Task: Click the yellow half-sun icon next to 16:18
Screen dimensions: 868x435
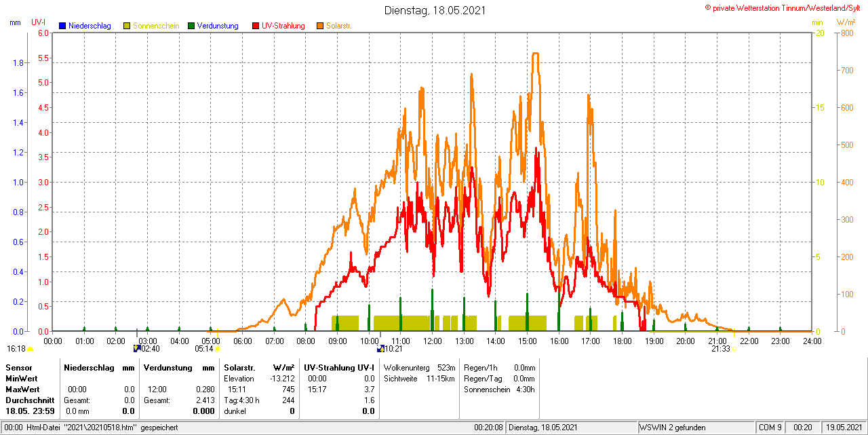Action: click(x=30, y=349)
